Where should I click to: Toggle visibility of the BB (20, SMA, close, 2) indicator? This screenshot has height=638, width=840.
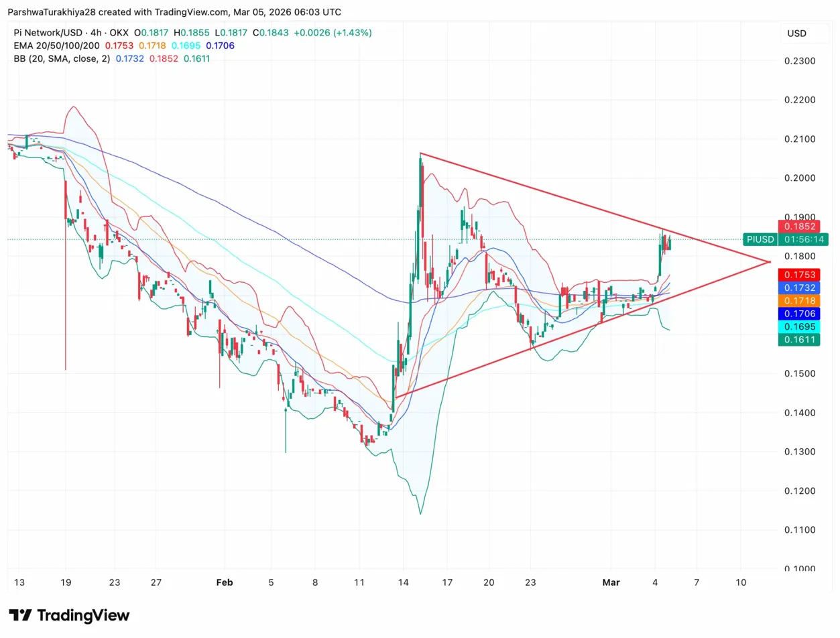point(60,59)
